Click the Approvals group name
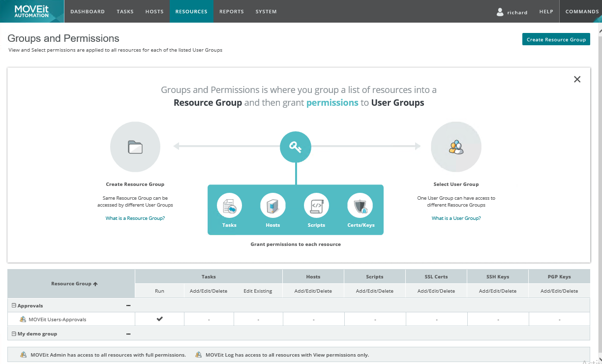 (x=30, y=305)
